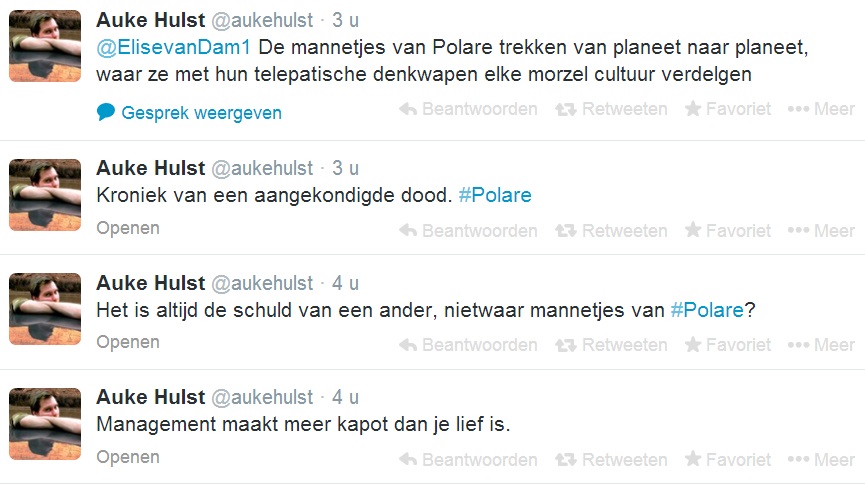Retweet the first tweet about Polare mannetjes
The height and width of the screenshot is (485, 865).
[x=611, y=109]
